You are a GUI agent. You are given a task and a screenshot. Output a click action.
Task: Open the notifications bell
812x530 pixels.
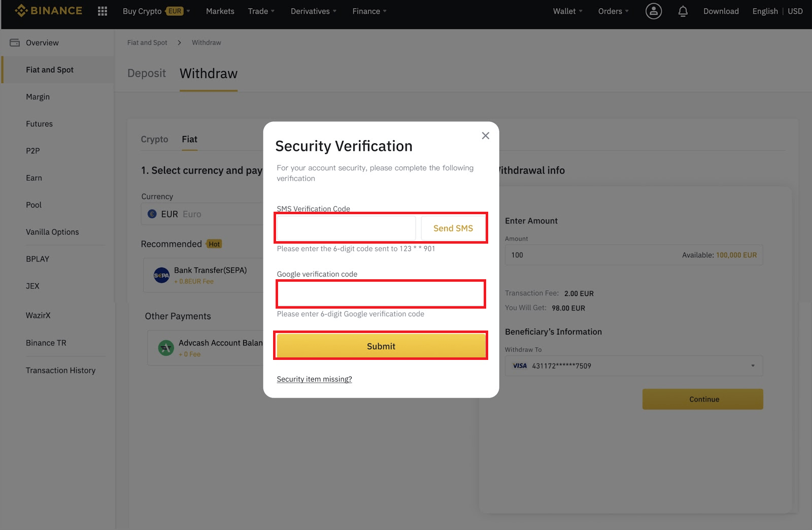[x=683, y=11]
